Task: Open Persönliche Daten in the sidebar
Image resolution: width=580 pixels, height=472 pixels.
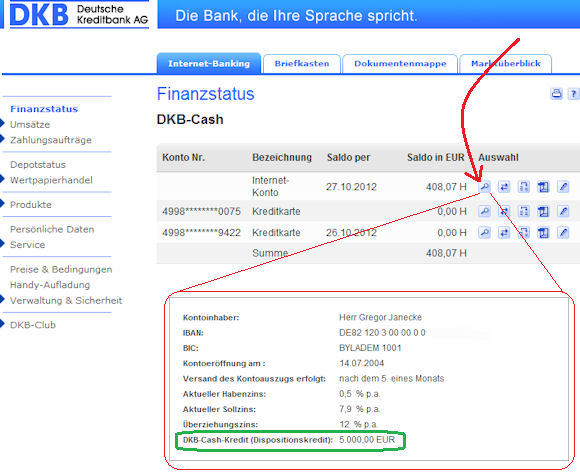Action: (52, 229)
